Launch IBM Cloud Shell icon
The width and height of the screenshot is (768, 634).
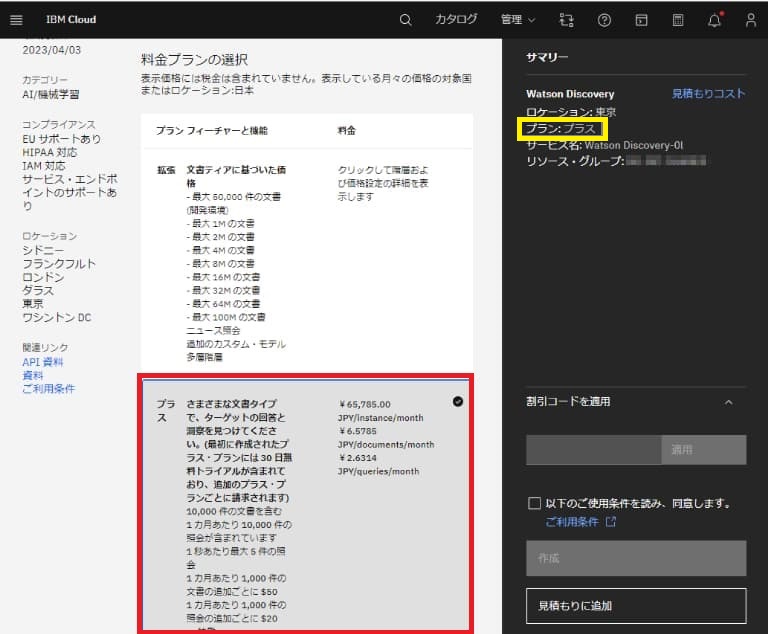[x=641, y=20]
